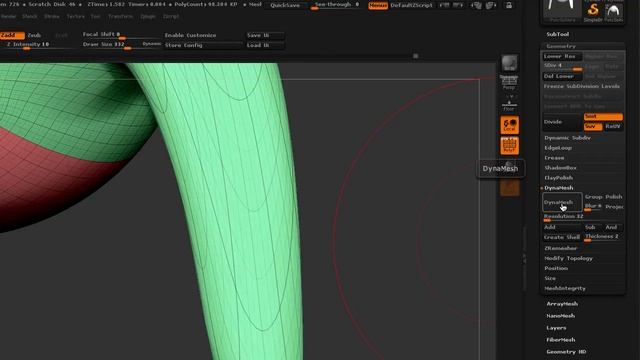
Task: Adjust the Z Intensity slider
Action: [38, 45]
